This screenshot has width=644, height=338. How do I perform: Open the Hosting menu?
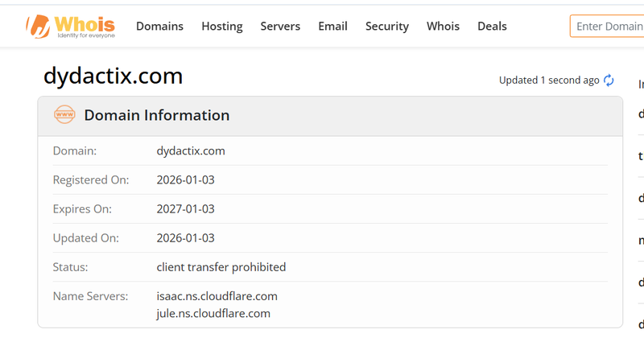[x=222, y=27]
